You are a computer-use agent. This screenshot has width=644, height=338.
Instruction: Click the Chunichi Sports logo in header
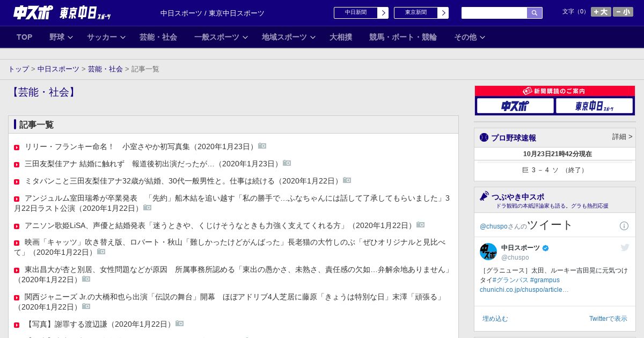click(x=33, y=12)
